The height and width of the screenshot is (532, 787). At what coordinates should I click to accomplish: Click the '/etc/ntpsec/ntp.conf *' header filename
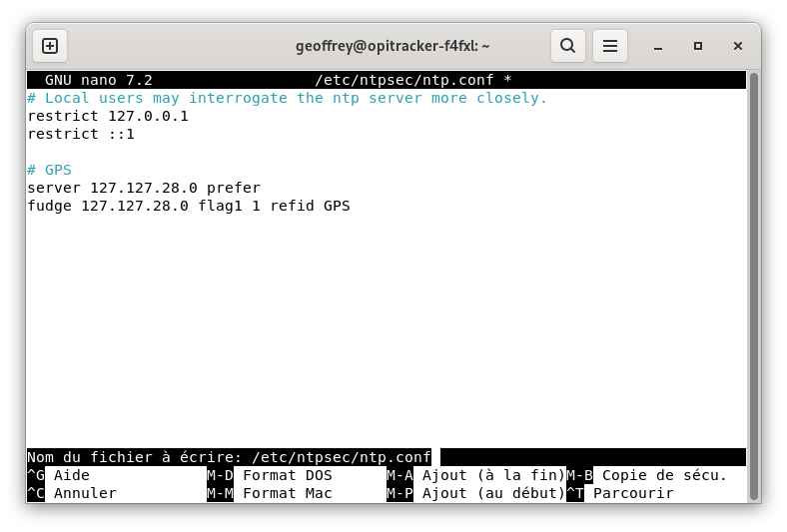[x=413, y=80]
